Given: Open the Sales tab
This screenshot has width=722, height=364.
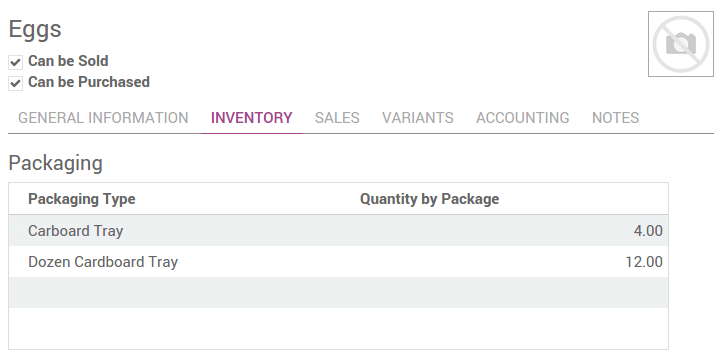Looking at the screenshot, I should pos(337,118).
